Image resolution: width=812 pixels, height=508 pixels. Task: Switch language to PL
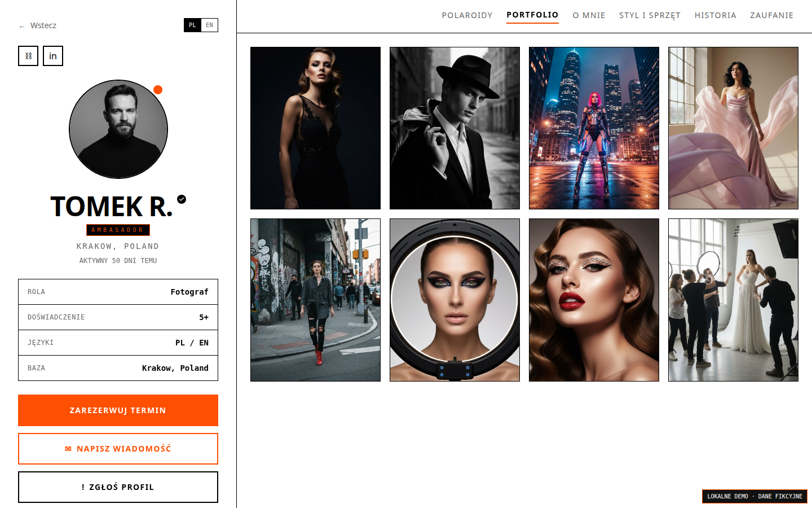pos(192,25)
